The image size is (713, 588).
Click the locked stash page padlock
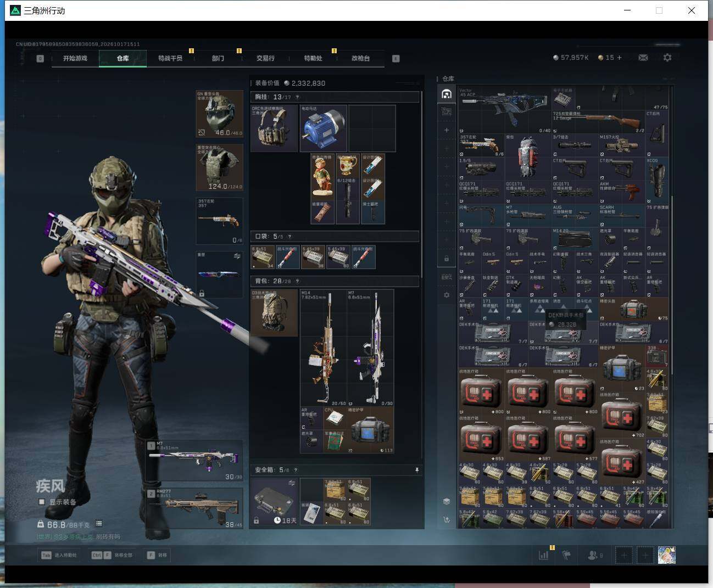[447, 259]
